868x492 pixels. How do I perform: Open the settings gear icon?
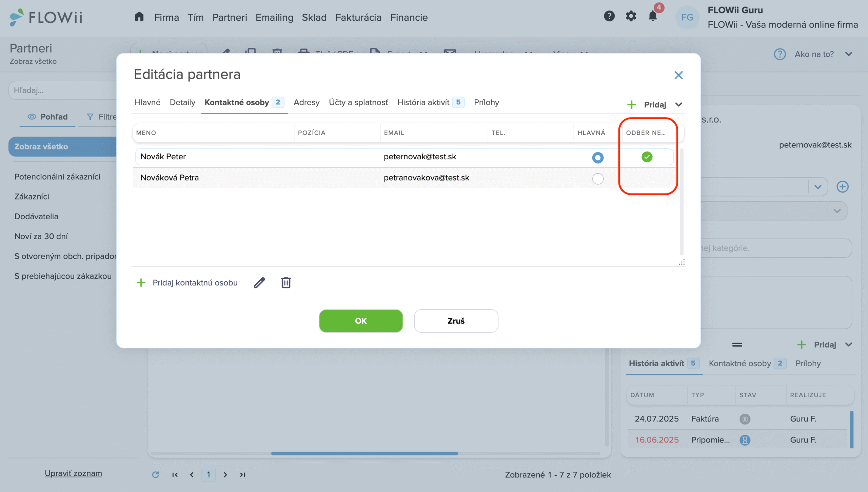tap(631, 16)
